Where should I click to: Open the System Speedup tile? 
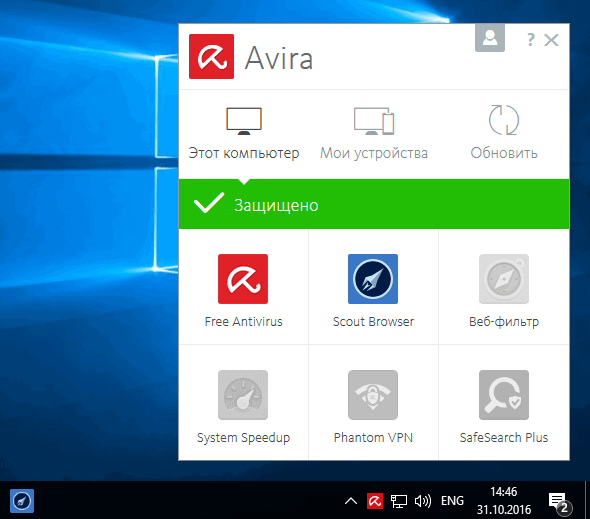[243, 402]
